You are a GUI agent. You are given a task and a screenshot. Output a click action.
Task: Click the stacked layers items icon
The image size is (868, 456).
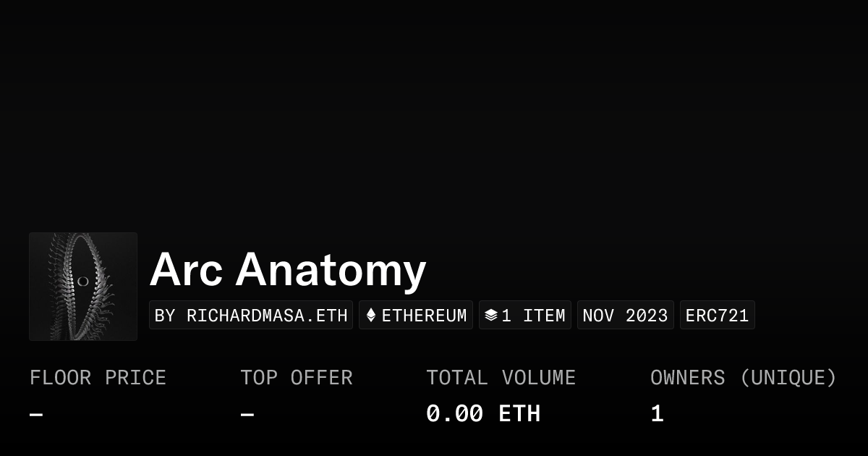[x=491, y=316]
